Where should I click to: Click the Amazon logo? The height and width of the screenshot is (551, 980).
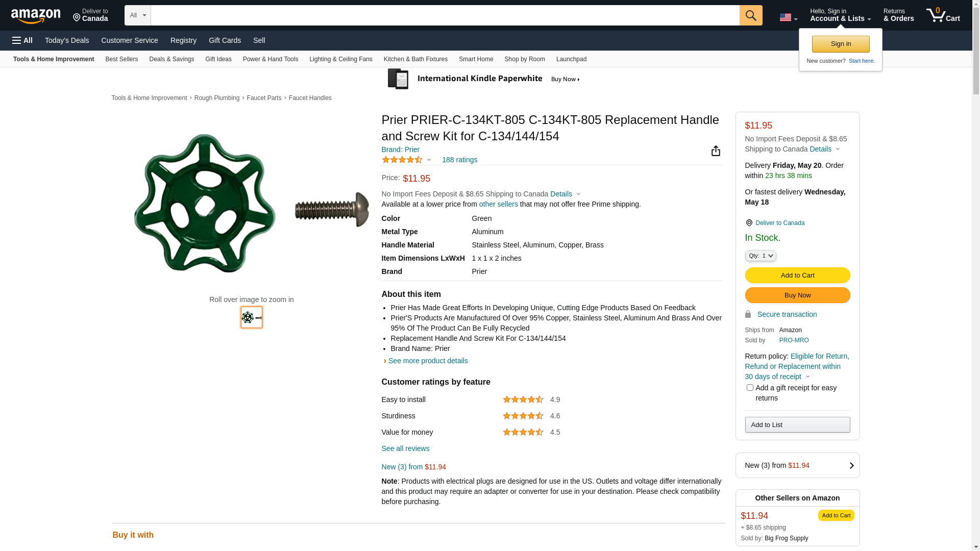click(x=36, y=16)
